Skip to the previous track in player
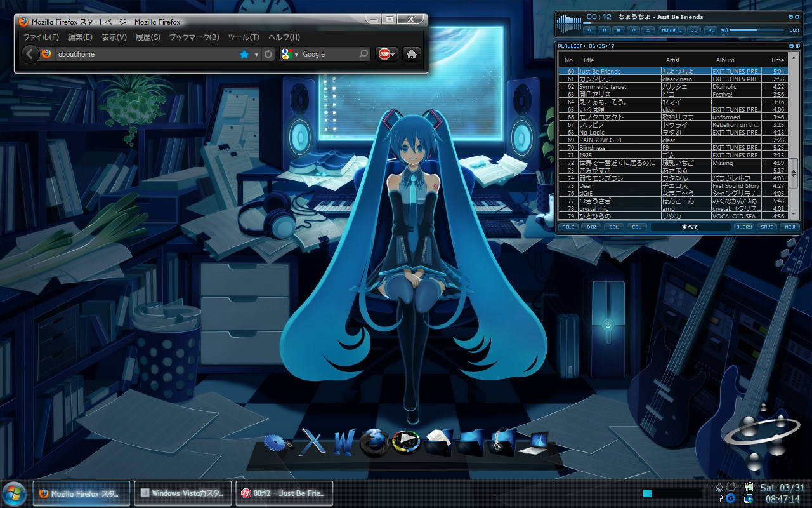The width and height of the screenshot is (812, 508). (589, 30)
